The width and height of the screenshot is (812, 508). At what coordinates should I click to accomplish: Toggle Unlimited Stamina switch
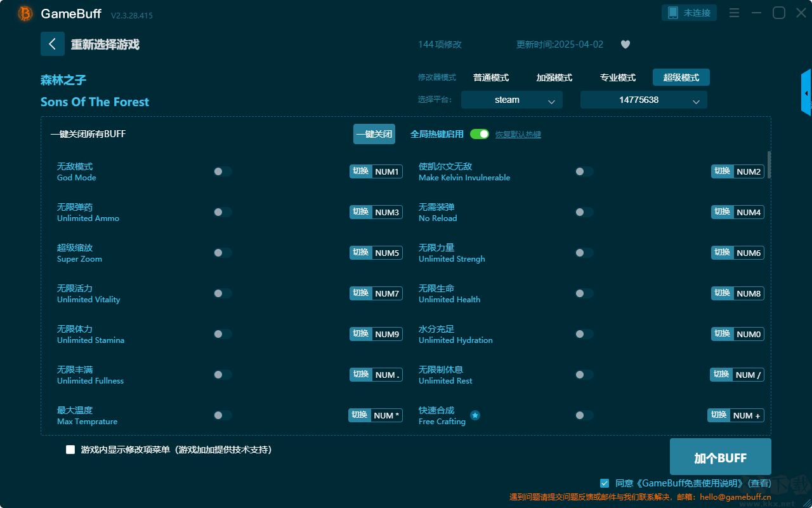coord(223,334)
